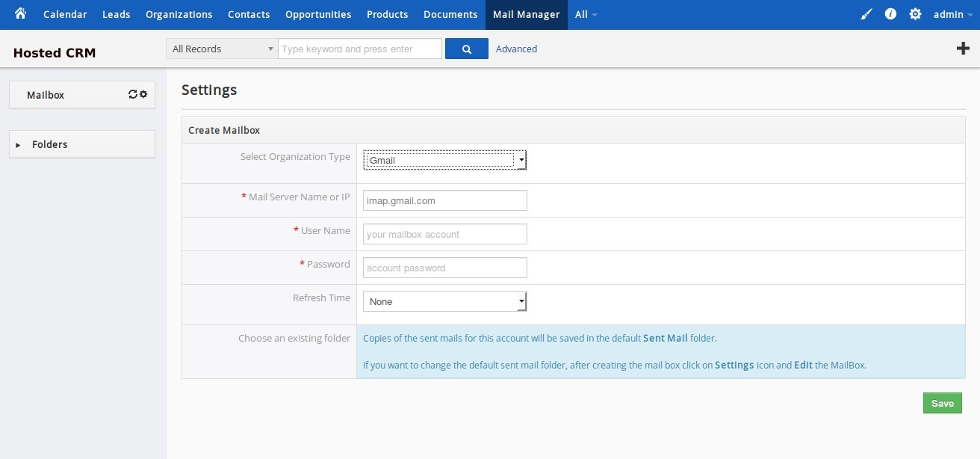Screen dimensions: 980x459
Task: Open the CRM settings gear icon
Action: [915, 14]
